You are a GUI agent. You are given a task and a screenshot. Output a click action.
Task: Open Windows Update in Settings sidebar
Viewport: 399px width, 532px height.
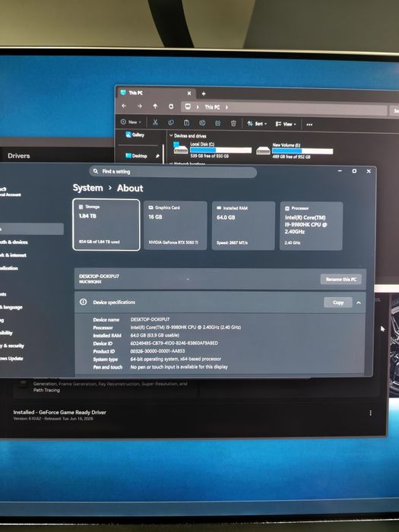pos(12,358)
